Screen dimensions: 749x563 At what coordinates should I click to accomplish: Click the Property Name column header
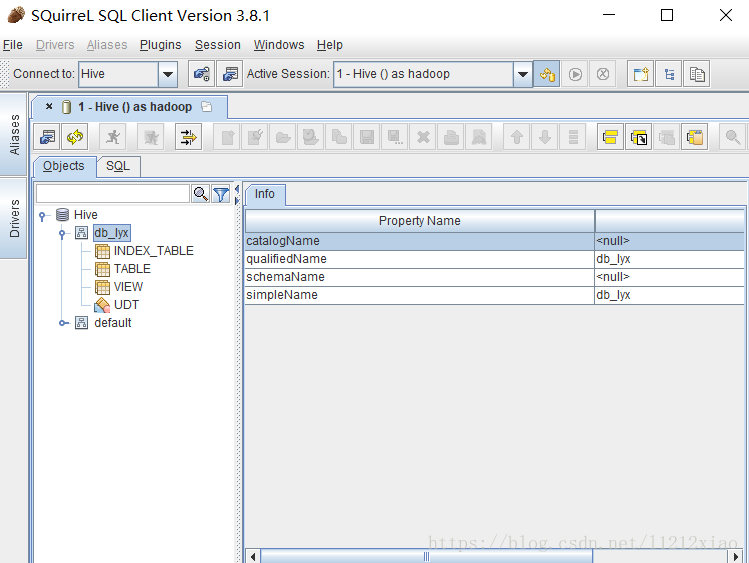[419, 221]
